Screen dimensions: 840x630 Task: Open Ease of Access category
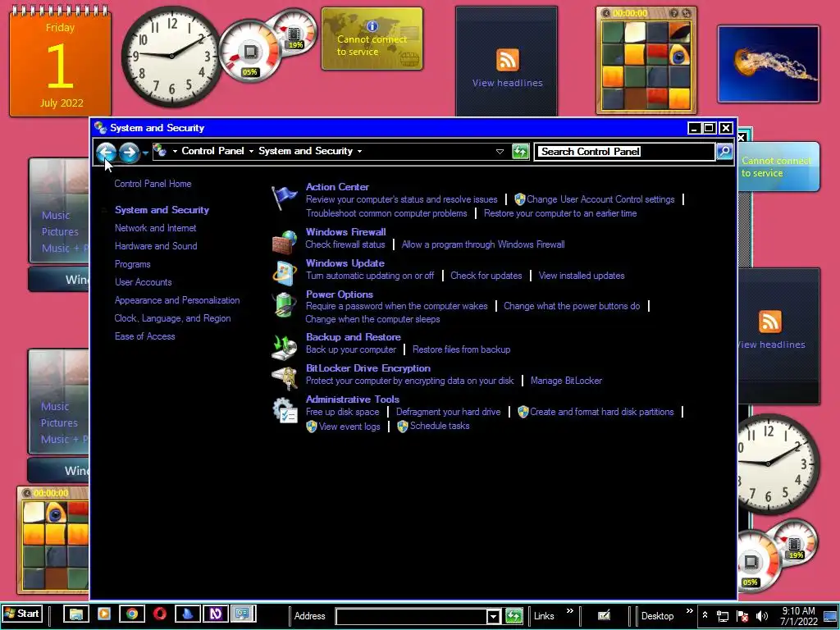point(144,336)
